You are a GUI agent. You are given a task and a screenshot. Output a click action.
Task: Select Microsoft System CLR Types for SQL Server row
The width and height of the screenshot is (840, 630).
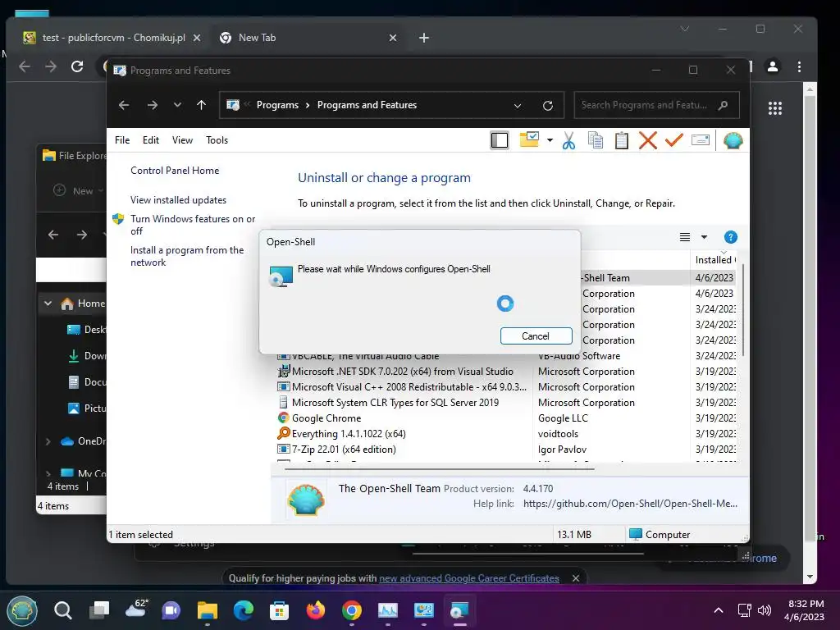(x=395, y=402)
